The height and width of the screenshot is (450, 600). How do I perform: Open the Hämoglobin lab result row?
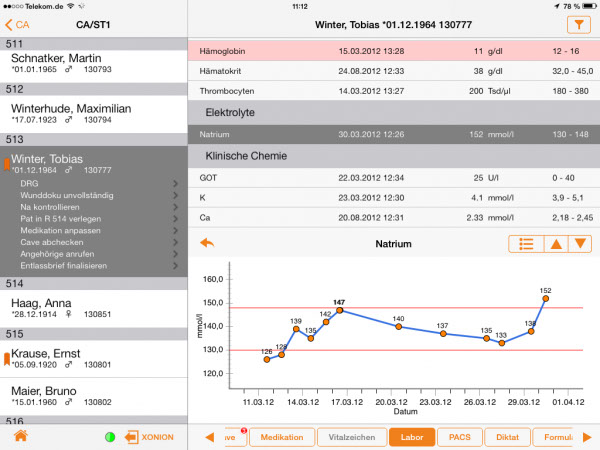[x=395, y=50]
